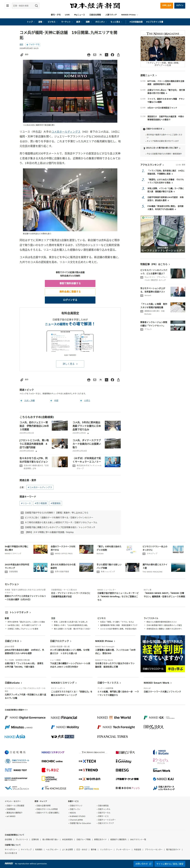Click the mail icon above the KOMEHYO storefront photo
Screen dimensions: 190x868
(x=95, y=55)
